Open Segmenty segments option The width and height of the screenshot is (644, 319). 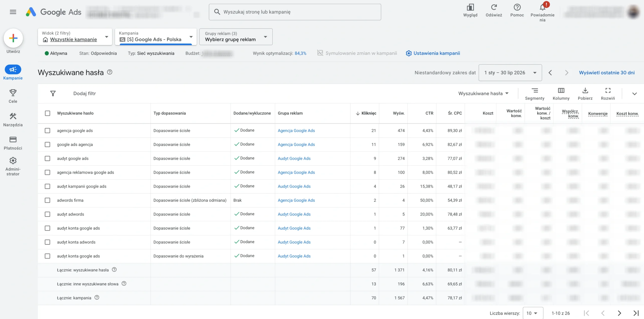pyautogui.click(x=535, y=94)
